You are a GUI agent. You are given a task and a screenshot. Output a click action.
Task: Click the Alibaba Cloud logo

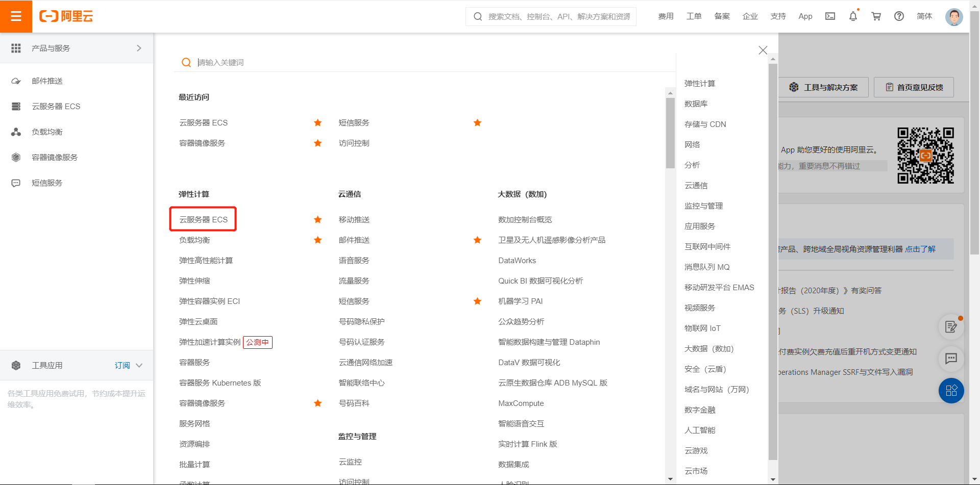[66, 16]
